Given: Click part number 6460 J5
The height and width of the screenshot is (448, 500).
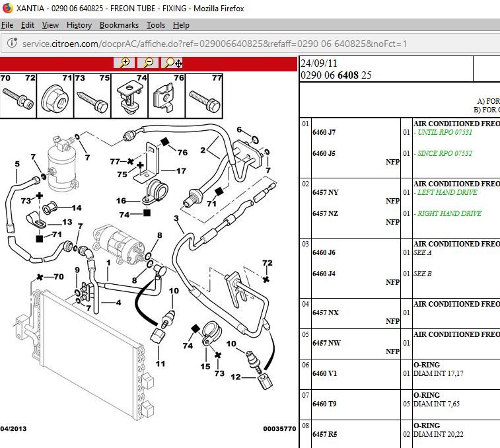Looking at the screenshot, I should point(324,153).
